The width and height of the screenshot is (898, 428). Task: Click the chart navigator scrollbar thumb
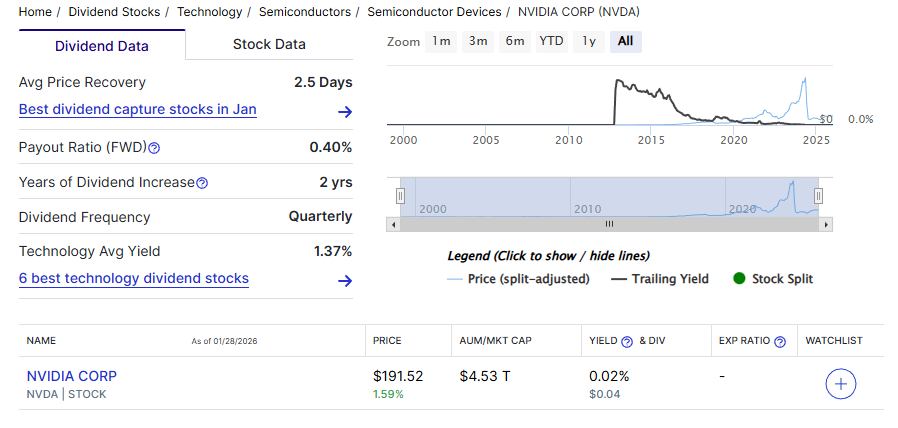coord(609,224)
